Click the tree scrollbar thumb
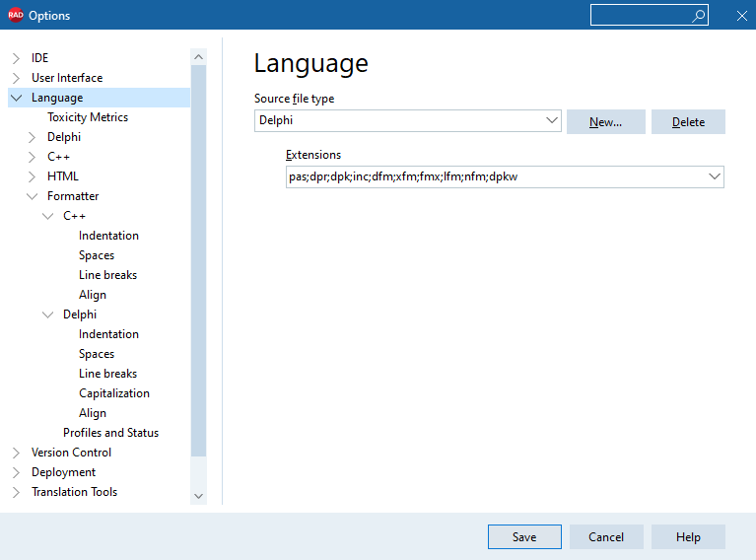The image size is (756, 560). (199, 261)
